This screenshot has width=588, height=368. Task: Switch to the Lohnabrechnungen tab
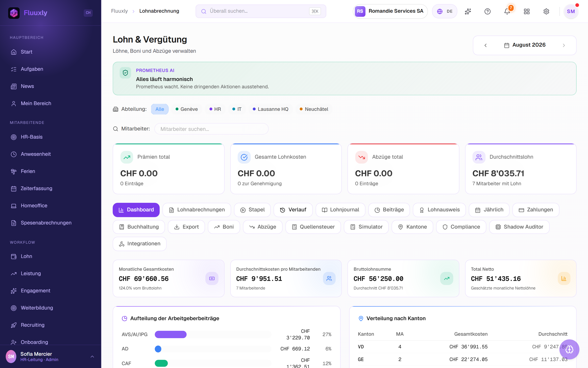click(197, 210)
